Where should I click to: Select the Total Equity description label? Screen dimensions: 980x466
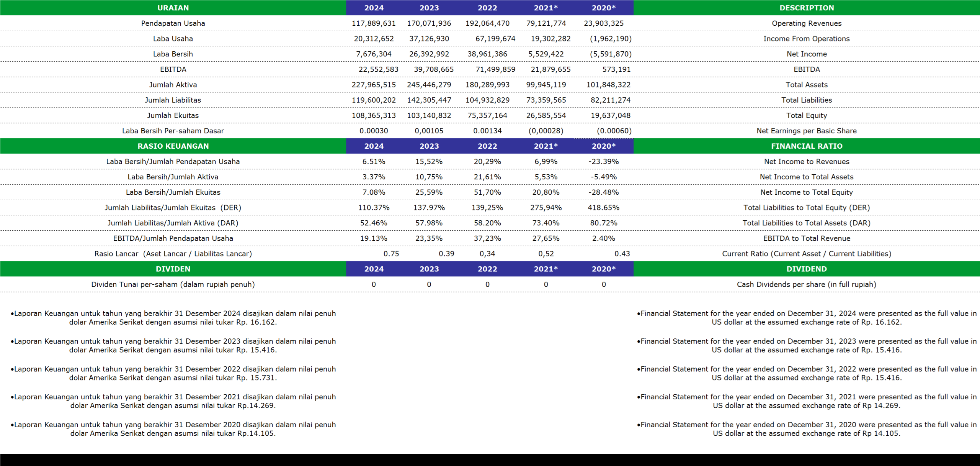pyautogui.click(x=807, y=115)
